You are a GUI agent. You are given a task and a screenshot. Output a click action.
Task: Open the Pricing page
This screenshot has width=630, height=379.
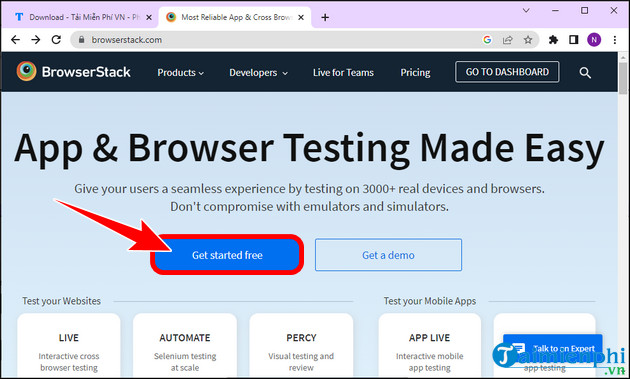pos(415,73)
